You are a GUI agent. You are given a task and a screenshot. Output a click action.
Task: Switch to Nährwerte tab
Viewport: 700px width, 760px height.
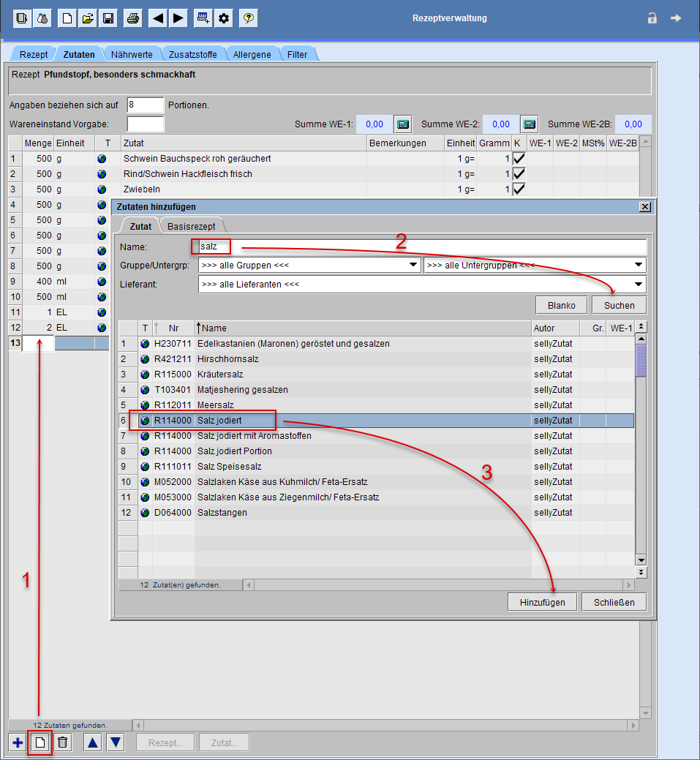132,54
